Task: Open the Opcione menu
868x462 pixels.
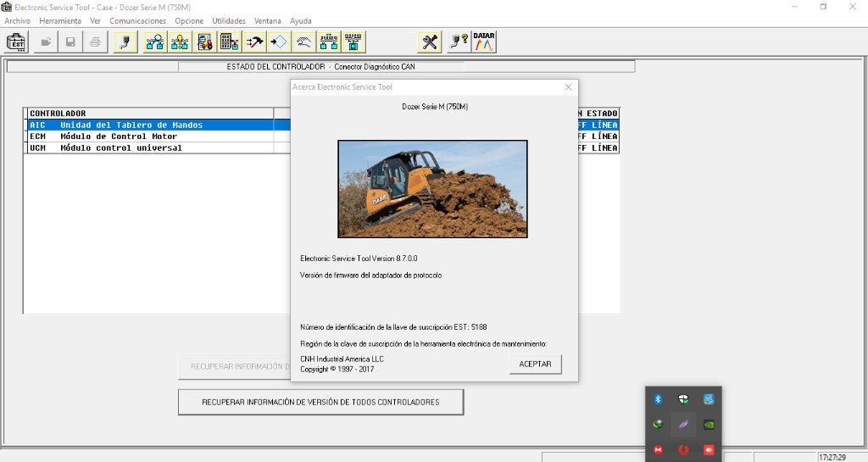Action: 189,21
